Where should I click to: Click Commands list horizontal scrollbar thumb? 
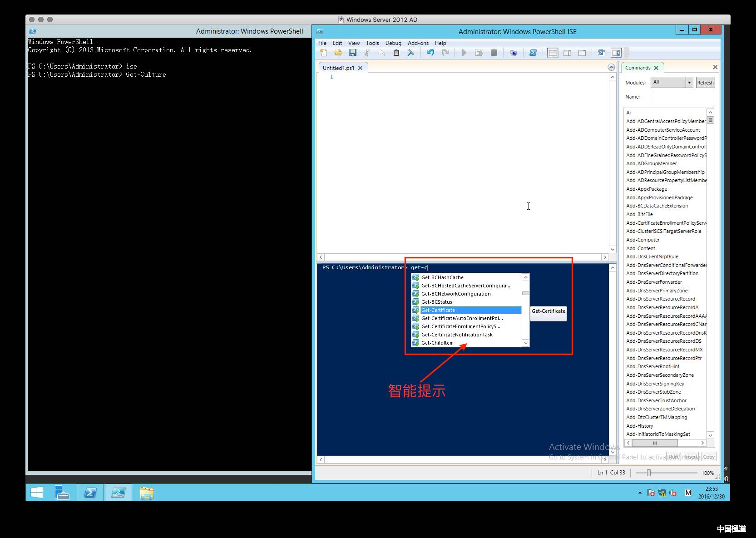(x=655, y=443)
